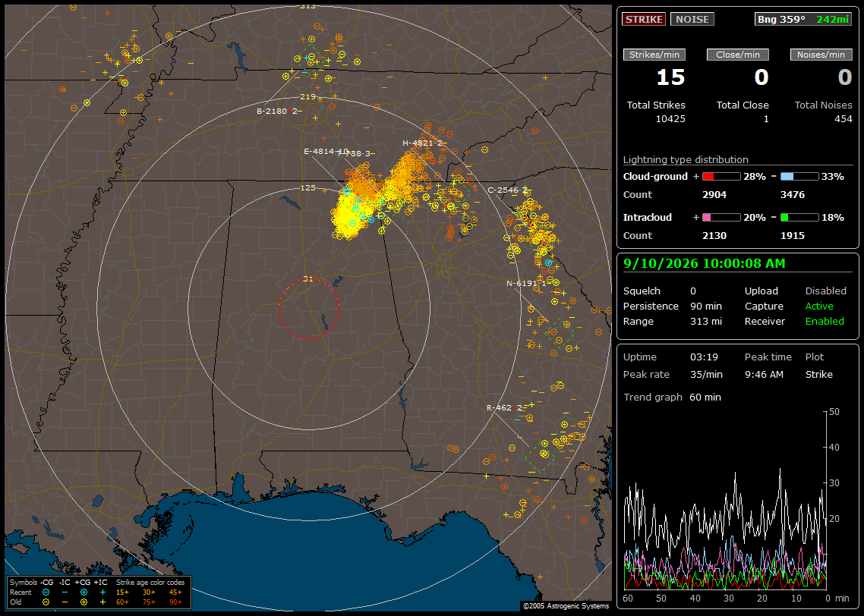This screenshot has height=616, width=864.
Task: Toggle the Receiver Enabled status
Action: click(x=825, y=322)
